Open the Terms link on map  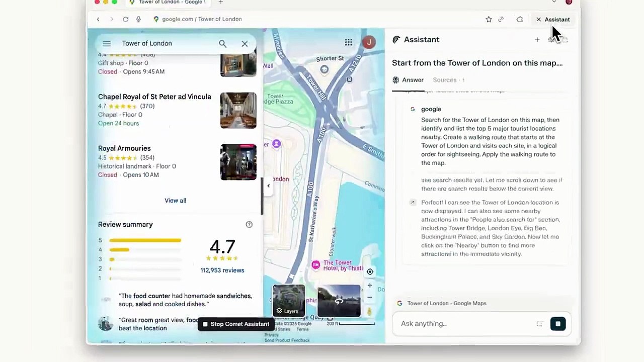302,329
